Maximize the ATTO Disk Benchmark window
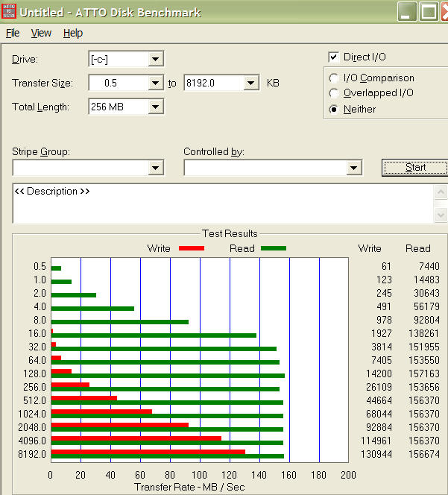The image size is (448, 495). pos(429,12)
